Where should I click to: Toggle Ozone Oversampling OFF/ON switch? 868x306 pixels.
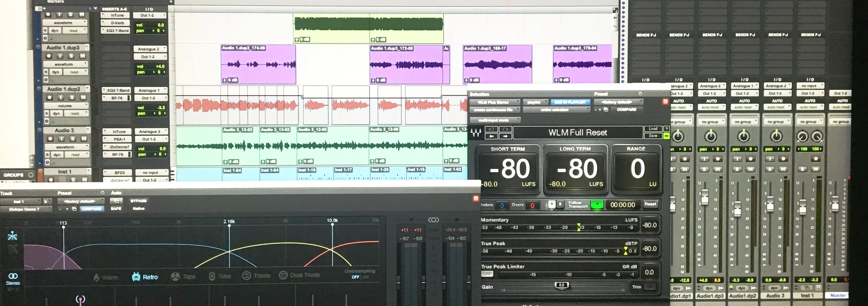point(360,277)
